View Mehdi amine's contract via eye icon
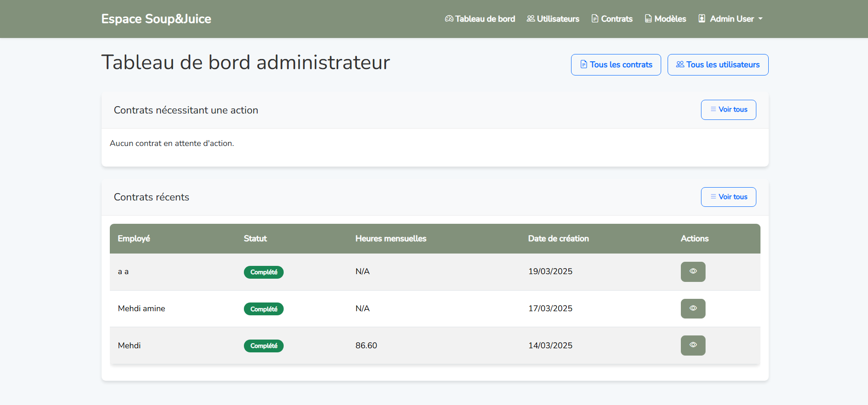The image size is (868, 405). 693,308
